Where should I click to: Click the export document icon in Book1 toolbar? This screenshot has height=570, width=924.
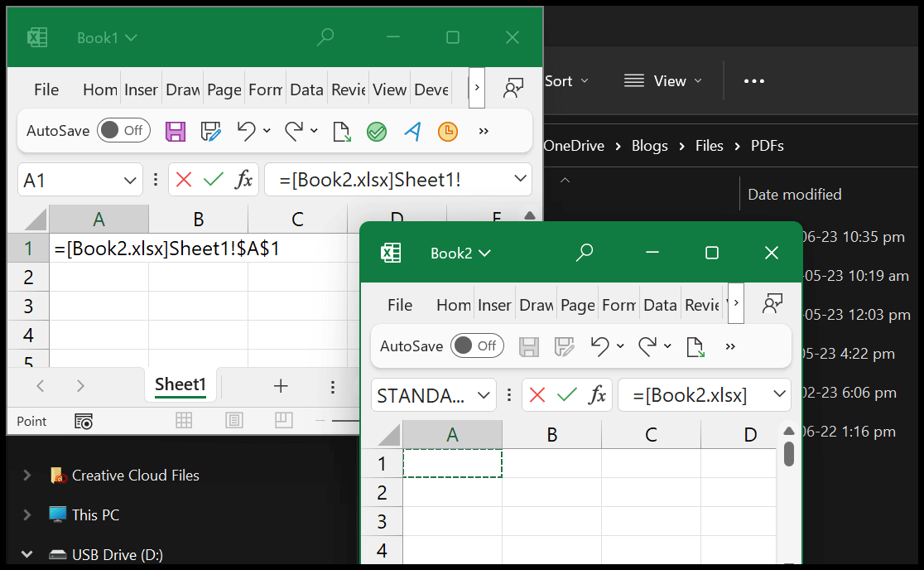pyautogui.click(x=341, y=132)
